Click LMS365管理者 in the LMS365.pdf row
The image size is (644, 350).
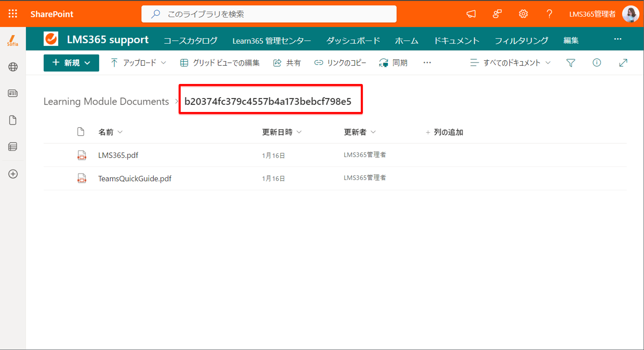pos(365,155)
